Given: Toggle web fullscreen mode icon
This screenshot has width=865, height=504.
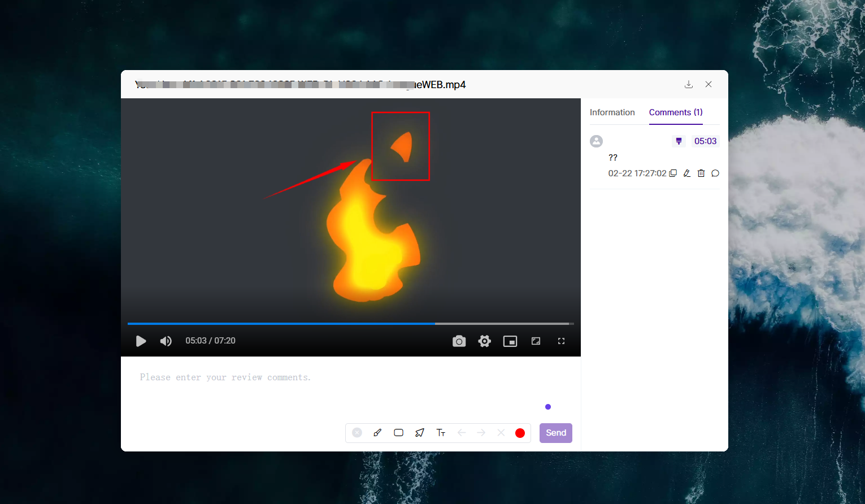Looking at the screenshot, I should click(x=536, y=341).
